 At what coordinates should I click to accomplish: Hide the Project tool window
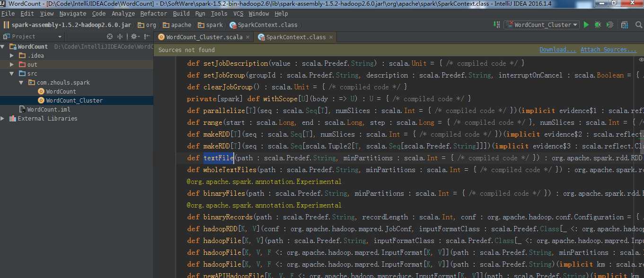tap(146, 36)
